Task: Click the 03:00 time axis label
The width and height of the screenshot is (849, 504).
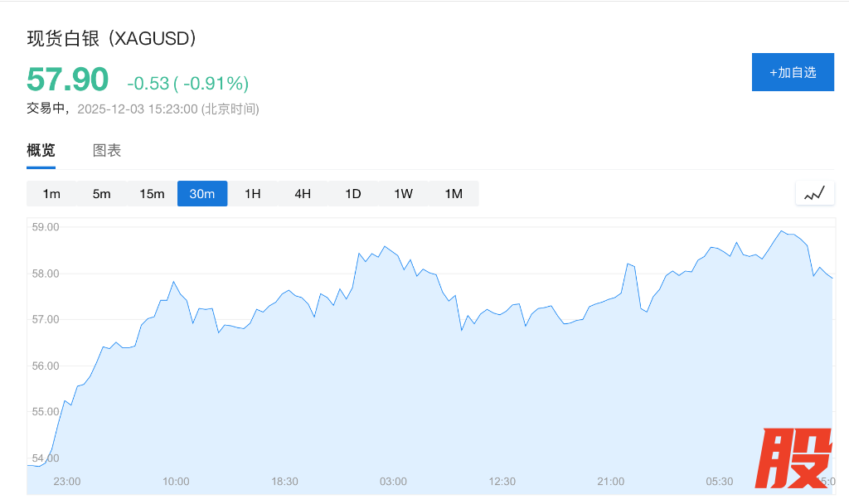Action: [x=393, y=482]
